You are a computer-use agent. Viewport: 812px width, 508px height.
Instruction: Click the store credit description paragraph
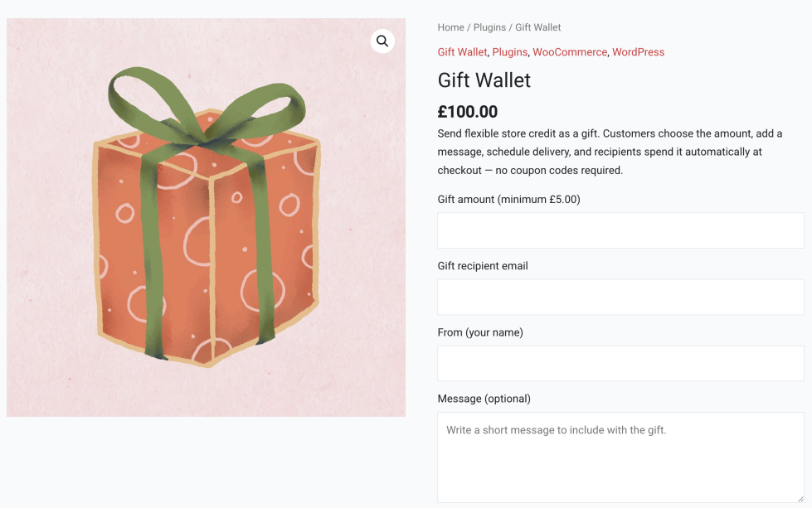(x=610, y=151)
